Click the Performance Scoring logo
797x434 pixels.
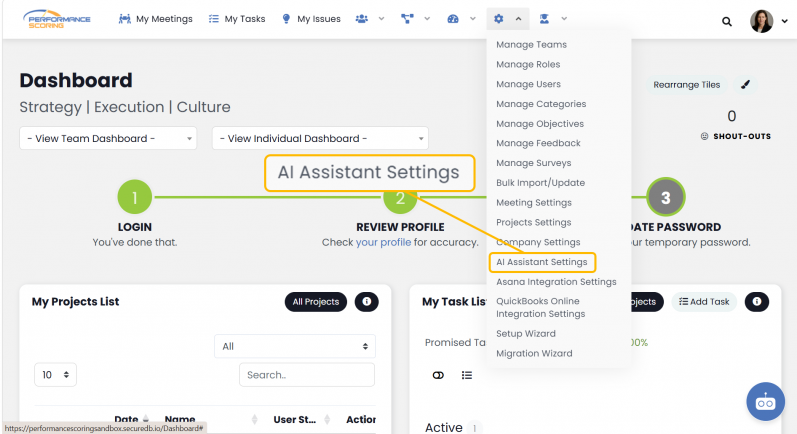click(56, 19)
